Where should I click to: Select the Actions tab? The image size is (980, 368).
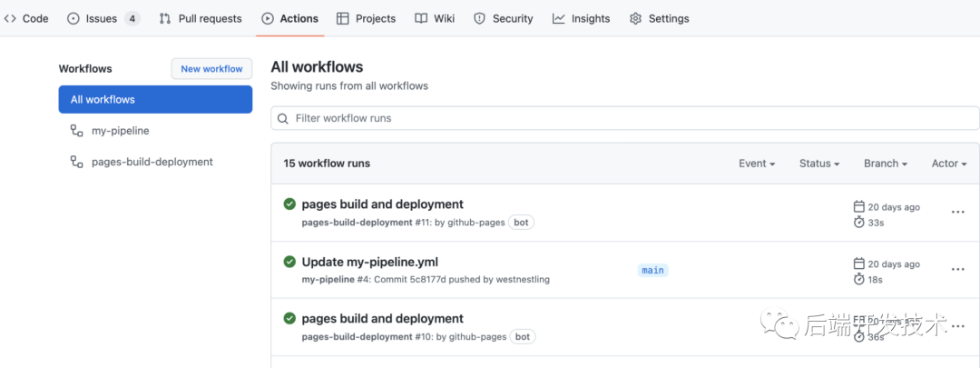point(290,18)
